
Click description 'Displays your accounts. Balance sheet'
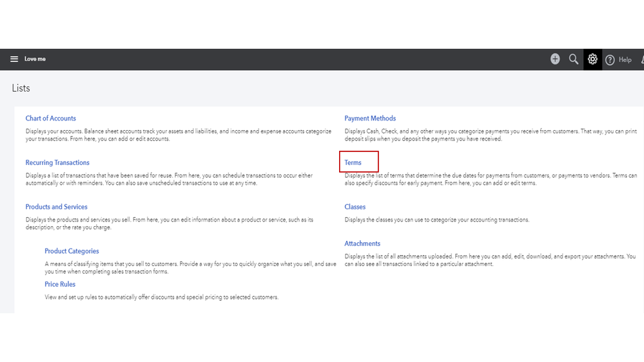pos(179,135)
